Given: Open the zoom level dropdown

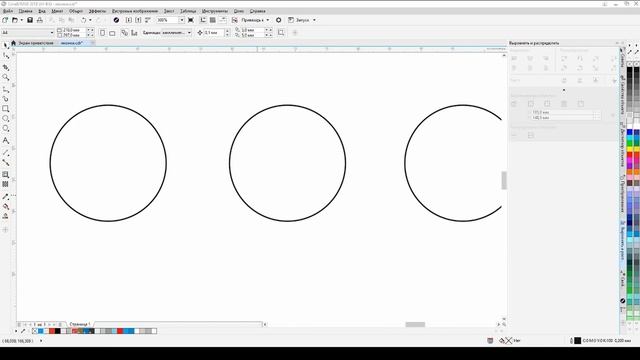Looking at the screenshot, I should (182, 20).
